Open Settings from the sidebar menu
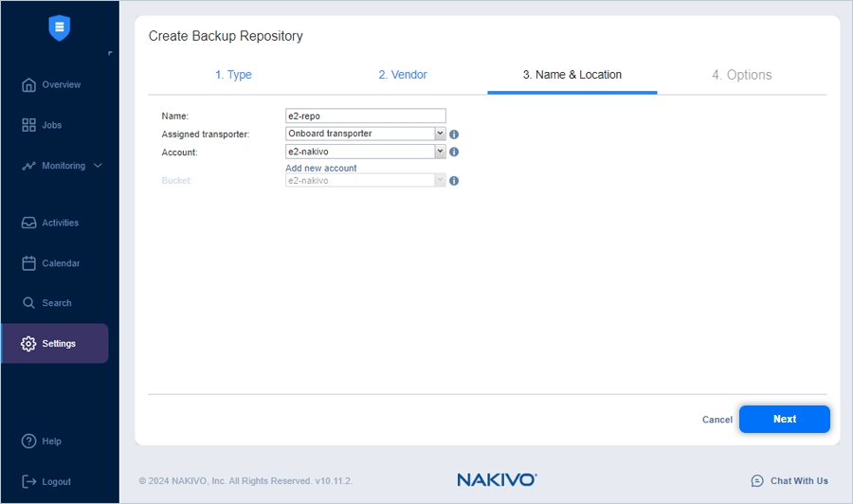The width and height of the screenshot is (853, 504). [55, 344]
